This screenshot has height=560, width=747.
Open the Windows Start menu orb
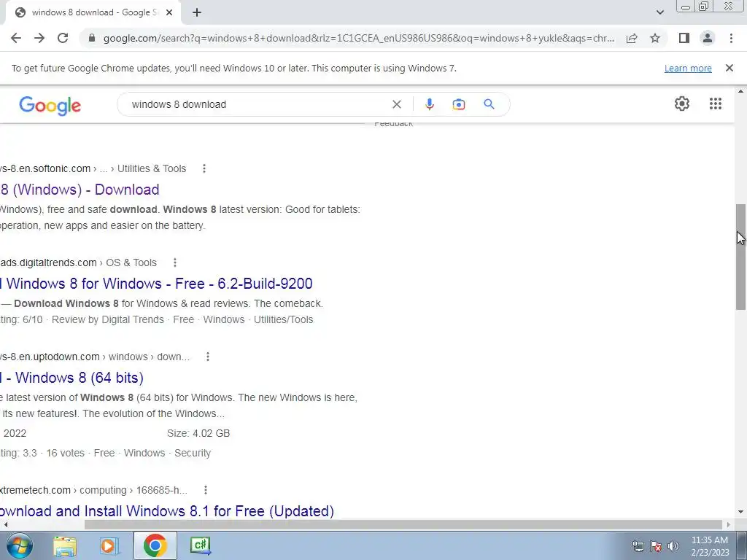pyautogui.click(x=20, y=545)
